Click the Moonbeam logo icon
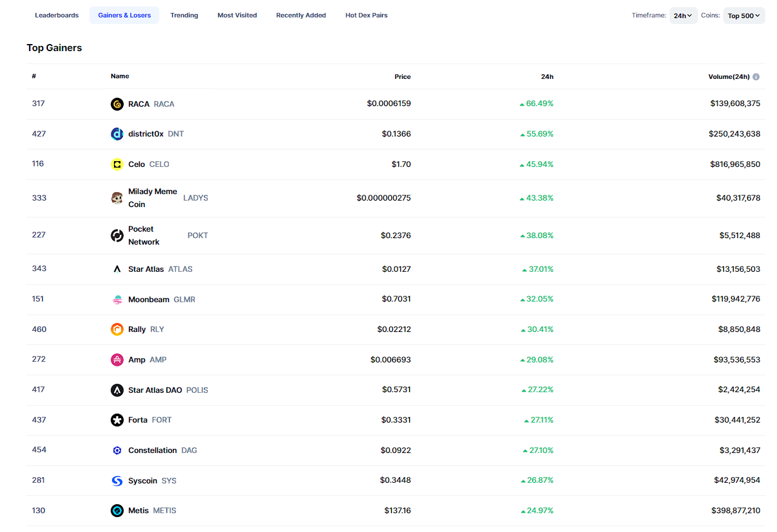The height and width of the screenshot is (532, 777). [117, 300]
